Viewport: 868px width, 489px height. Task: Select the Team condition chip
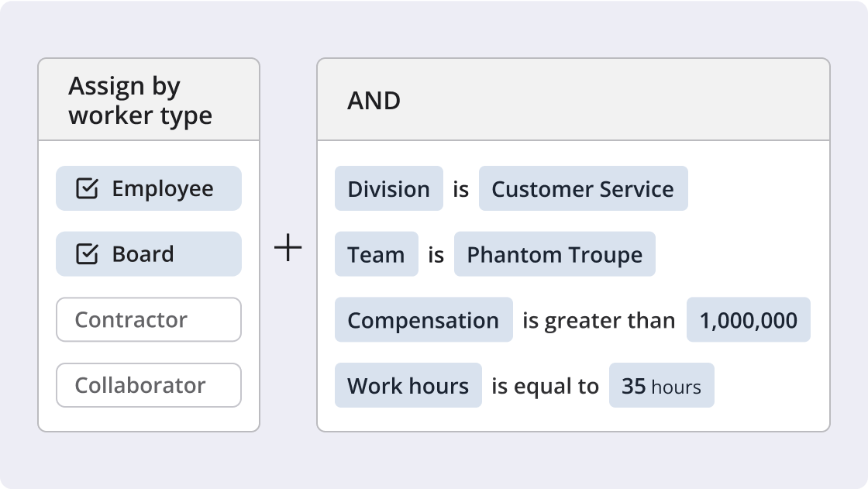coord(377,254)
